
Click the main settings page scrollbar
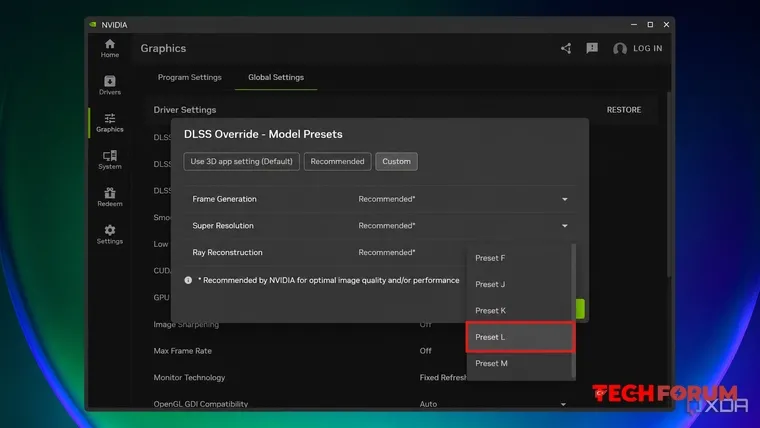(669, 184)
